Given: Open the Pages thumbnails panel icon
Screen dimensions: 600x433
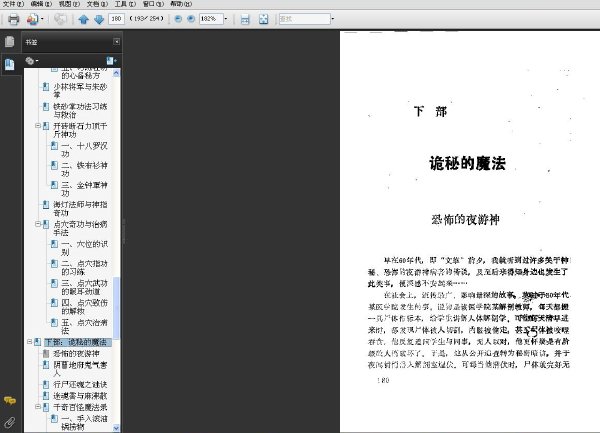Looking at the screenshot, I should pyautogui.click(x=10, y=41).
